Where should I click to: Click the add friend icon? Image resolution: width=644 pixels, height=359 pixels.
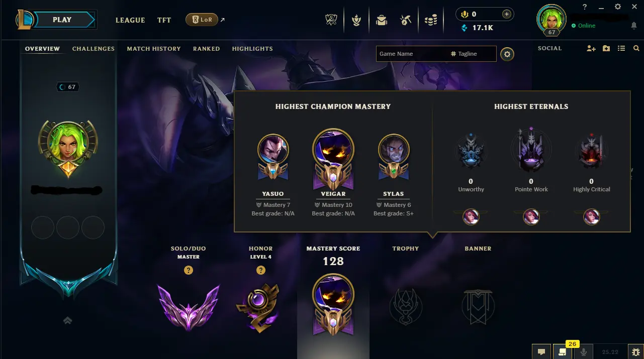tap(591, 48)
